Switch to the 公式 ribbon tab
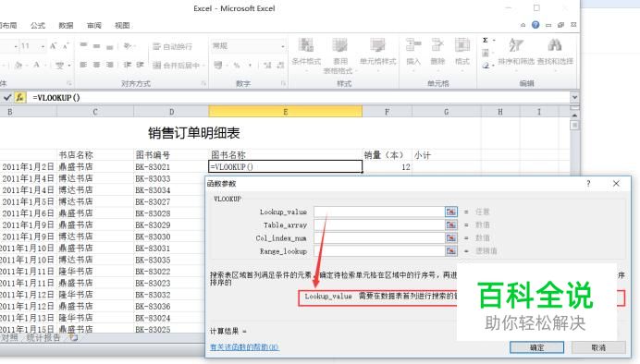Screen dimensions: 640x364 pos(38,25)
